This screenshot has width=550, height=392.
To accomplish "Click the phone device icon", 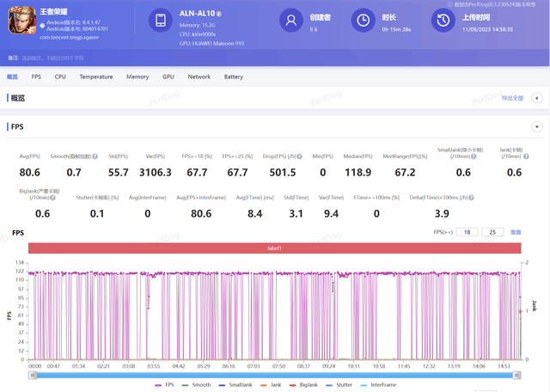I will 161,20.
